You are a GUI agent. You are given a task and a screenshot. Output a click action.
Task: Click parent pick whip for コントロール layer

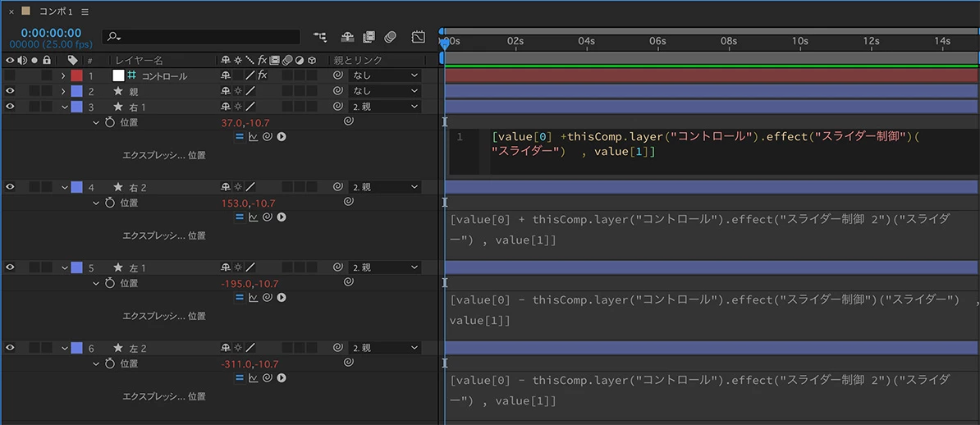337,75
